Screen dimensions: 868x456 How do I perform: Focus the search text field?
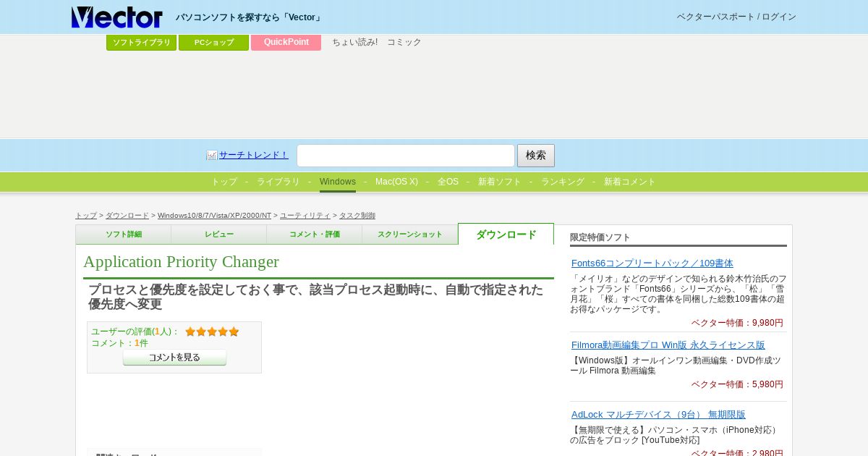click(x=406, y=156)
